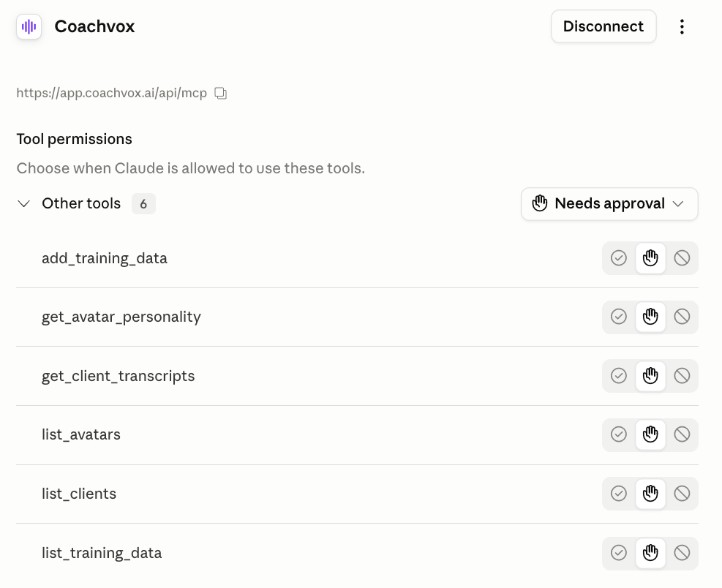Click the list_training_data tool name
Viewport: 722px width, 588px height.
102,553
